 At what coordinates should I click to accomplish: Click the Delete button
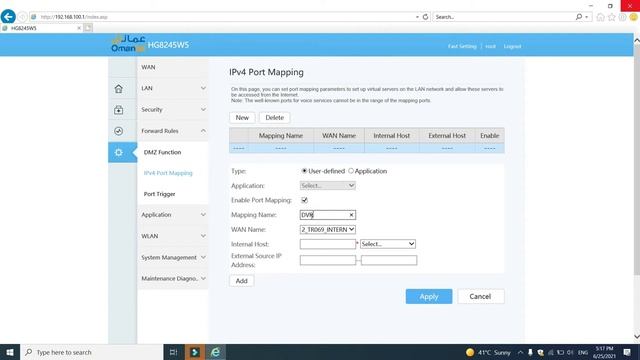coord(274,118)
